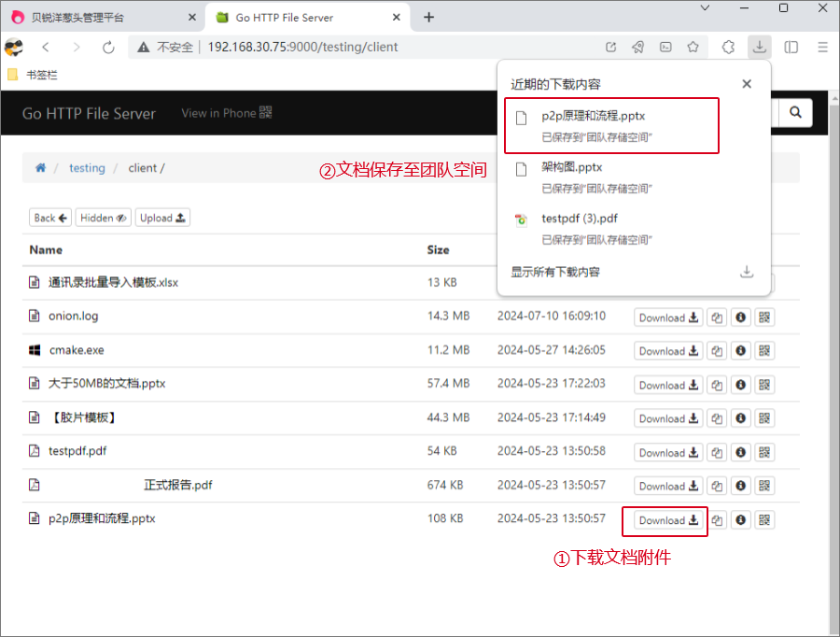
Task: Click the Name column header
Action: point(46,250)
